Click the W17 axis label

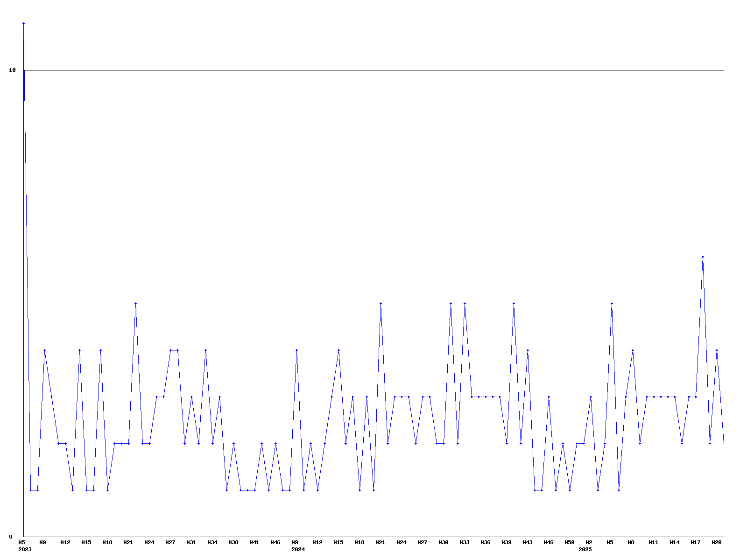pyautogui.click(x=696, y=542)
